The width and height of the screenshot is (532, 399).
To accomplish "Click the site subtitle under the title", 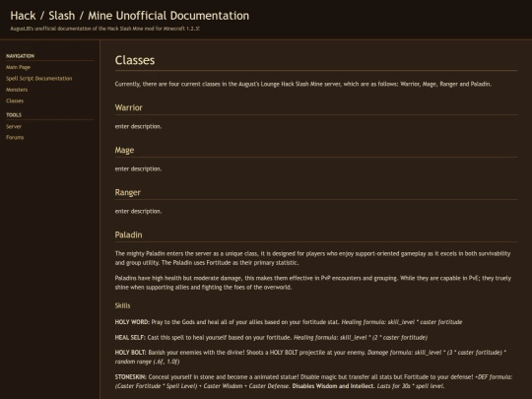I will (104, 29).
